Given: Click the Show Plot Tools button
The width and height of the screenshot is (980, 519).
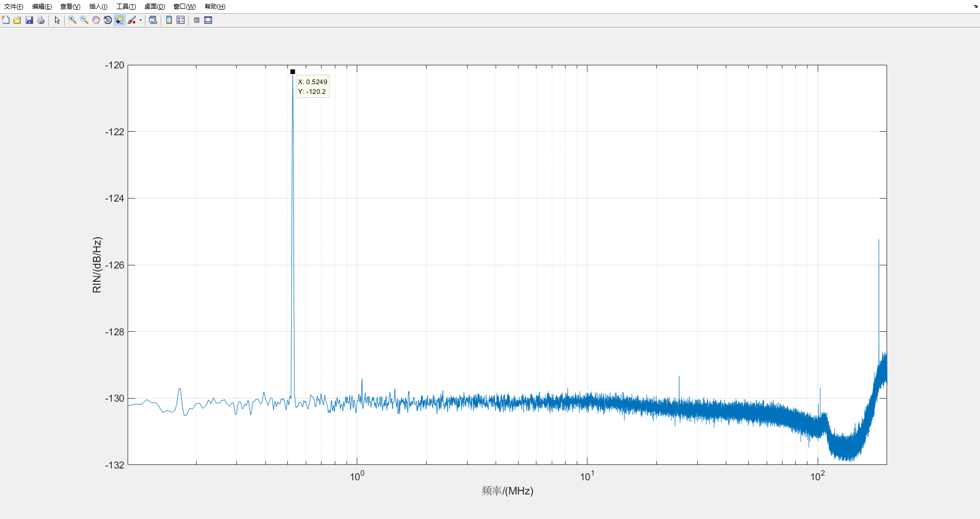Looking at the screenshot, I should [x=208, y=20].
